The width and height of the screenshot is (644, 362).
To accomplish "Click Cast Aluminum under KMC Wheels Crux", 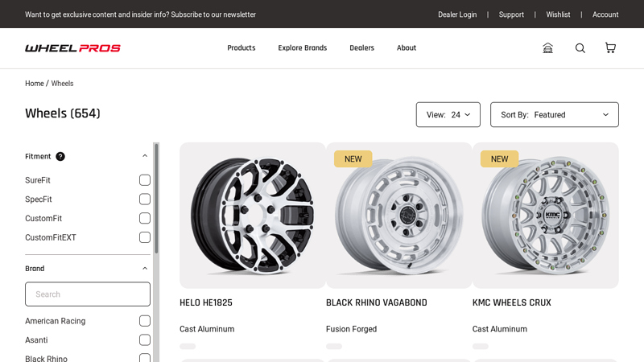I will point(500,329).
